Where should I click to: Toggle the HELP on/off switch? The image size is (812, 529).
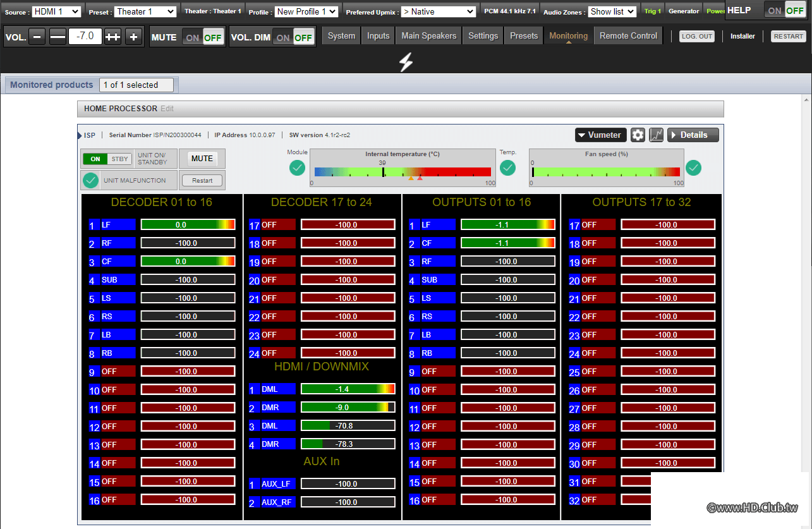coord(785,11)
